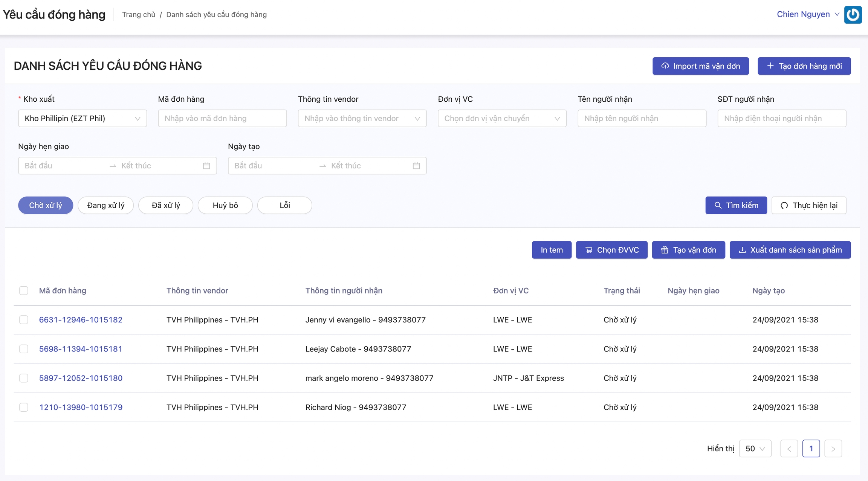Click the calendar icon in Ngày tạo field
Viewport: 868px width, 481px height.
pos(416,166)
